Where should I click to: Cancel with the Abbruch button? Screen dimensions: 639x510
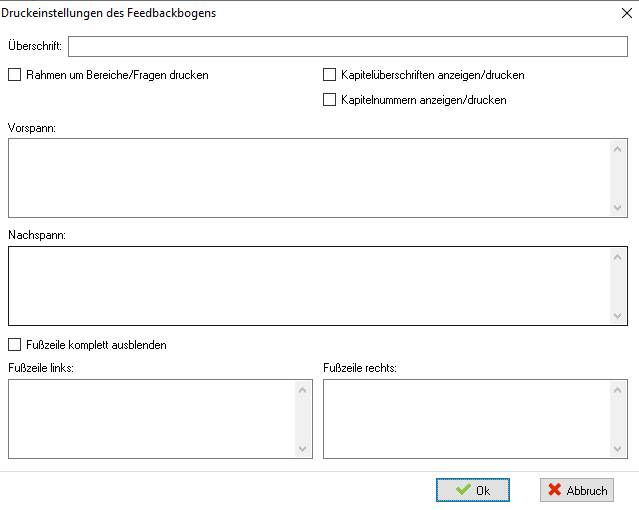click(x=577, y=490)
